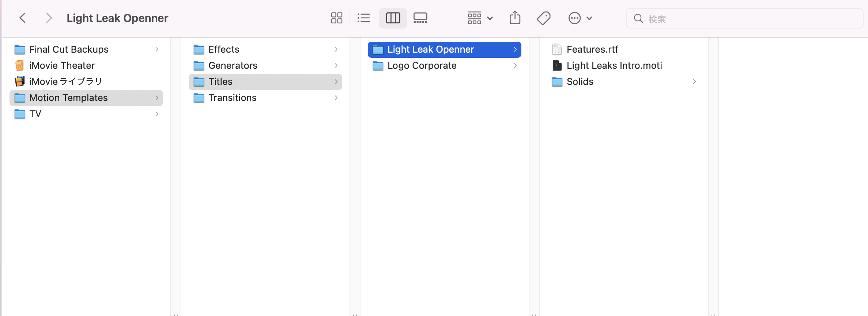Select the Light Leak Openner folder
Screen dimensions: 868x316
(x=445, y=49)
